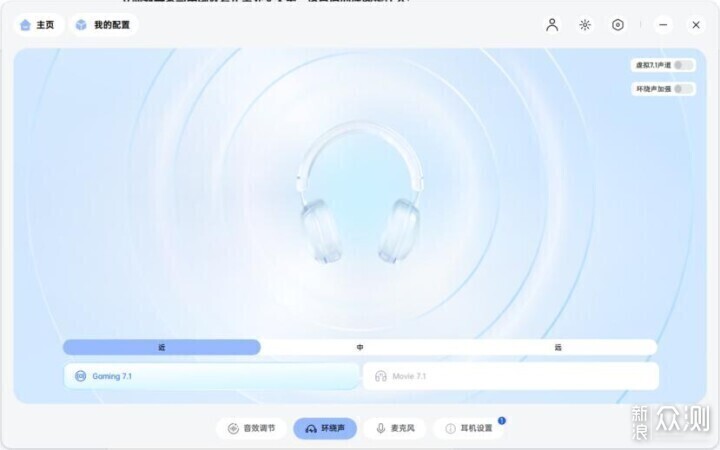Choose the Movie 7.1 mode

coord(511,376)
